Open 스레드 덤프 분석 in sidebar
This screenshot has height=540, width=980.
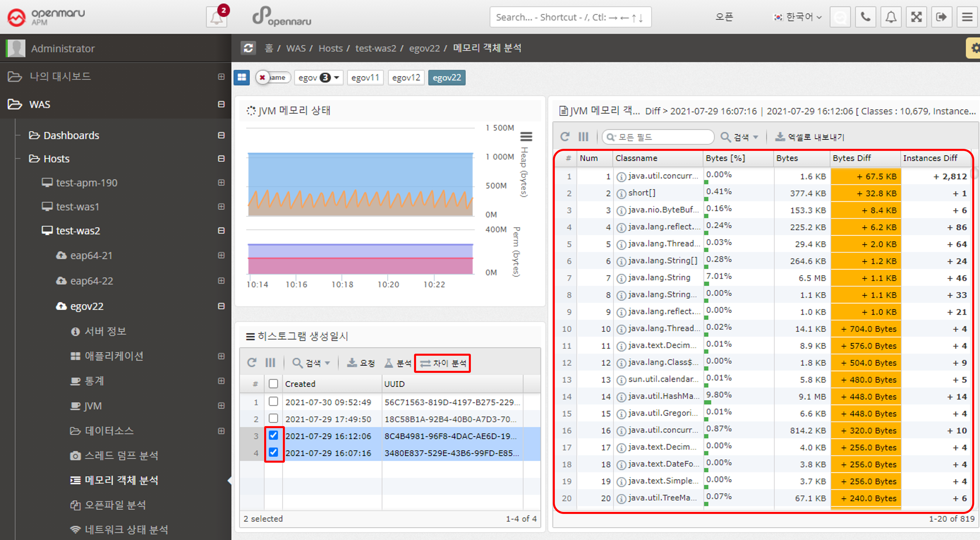(121, 456)
